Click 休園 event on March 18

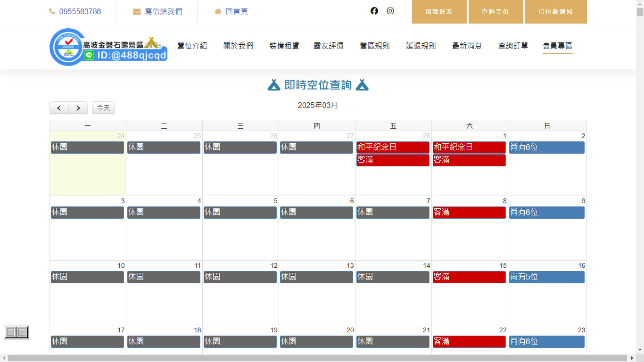164,342
